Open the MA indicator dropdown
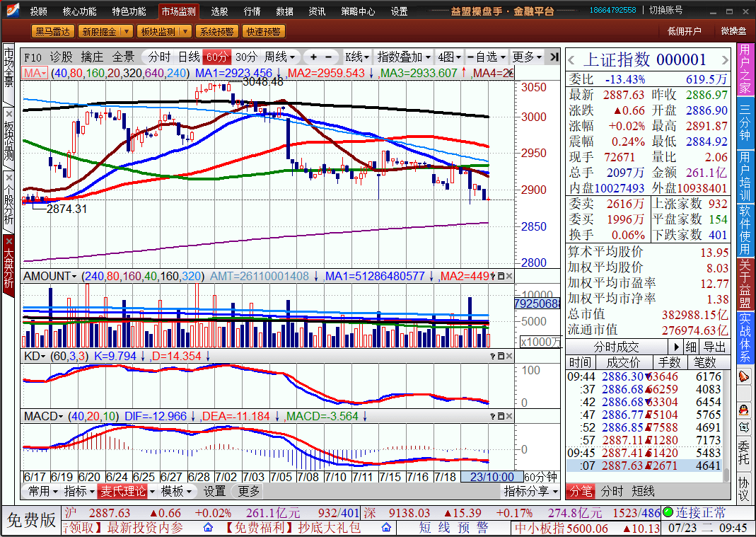The width and height of the screenshot is (756, 537). [x=35, y=74]
